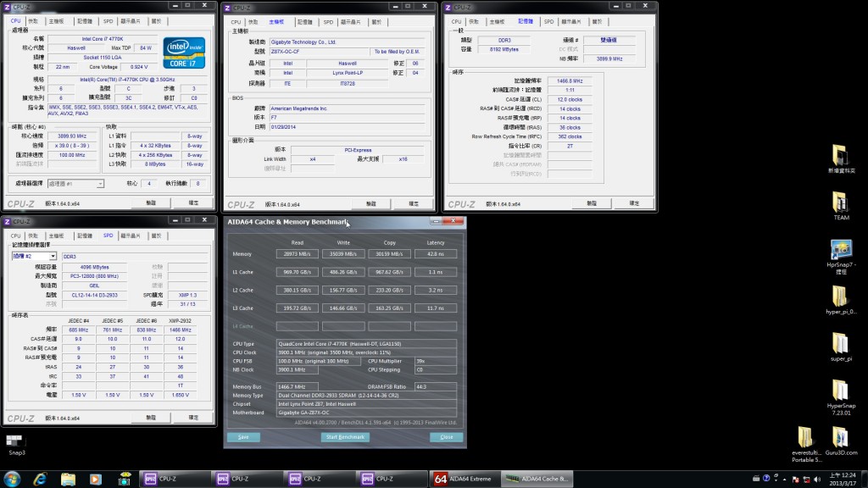868x488 pixels.
Task: Click the blue help icon in system tray
Action: pyautogui.click(x=766, y=479)
